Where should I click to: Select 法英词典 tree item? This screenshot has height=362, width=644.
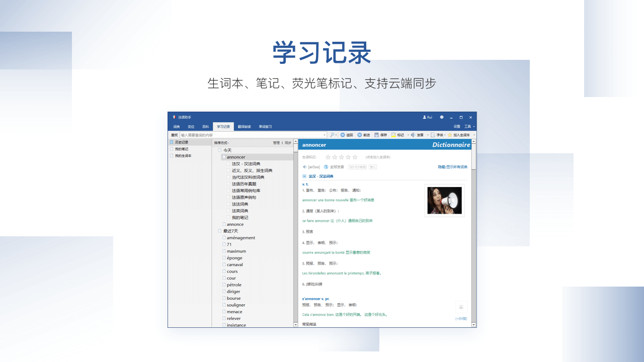(x=240, y=211)
